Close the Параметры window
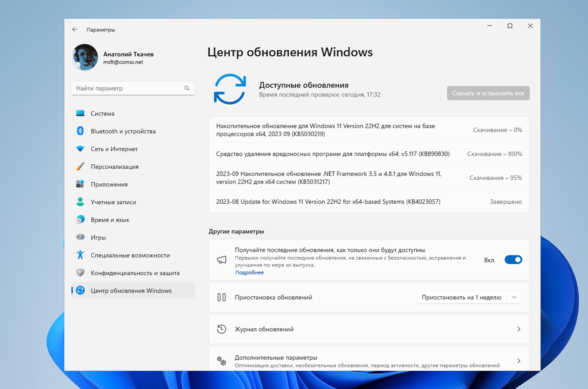The width and height of the screenshot is (588, 389). click(x=530, y=26)
